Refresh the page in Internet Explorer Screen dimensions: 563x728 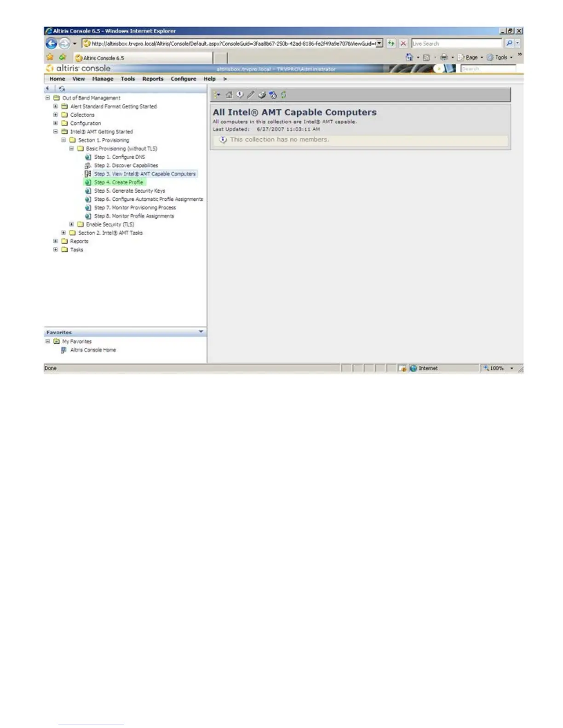point(391,43)
